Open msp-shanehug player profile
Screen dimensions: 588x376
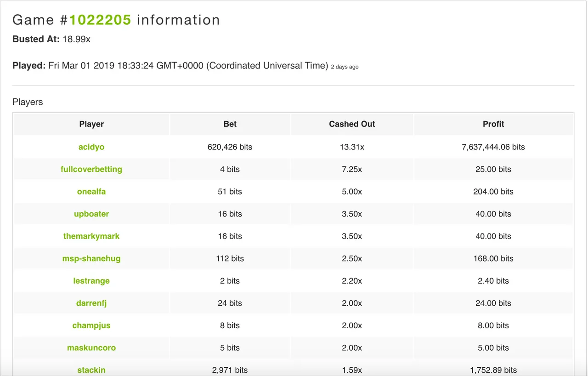(91, 258)
